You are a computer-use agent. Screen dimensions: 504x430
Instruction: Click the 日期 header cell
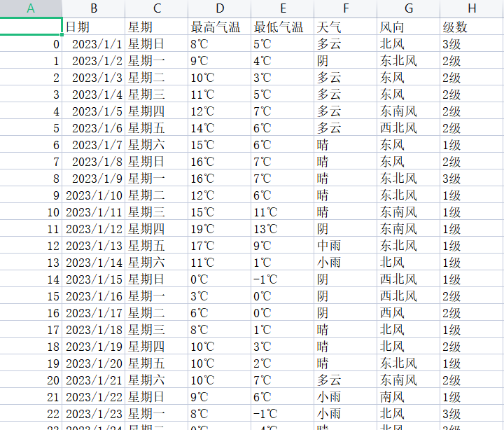(x=94, y=27)
